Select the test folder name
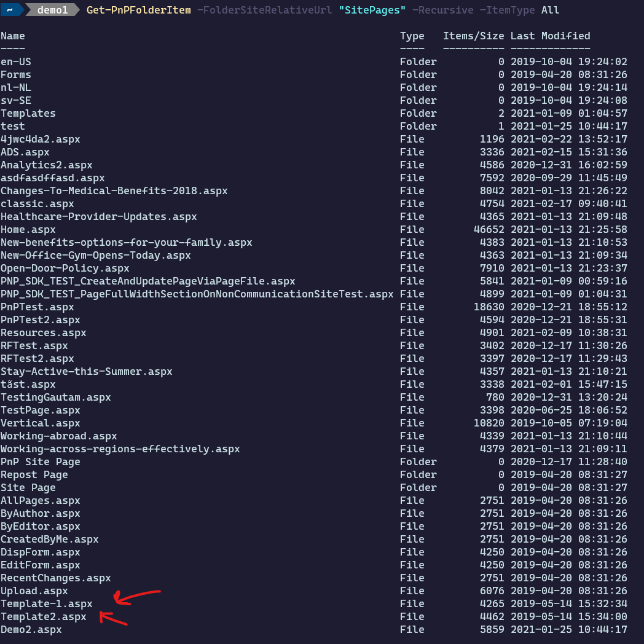 coord(13,127)
